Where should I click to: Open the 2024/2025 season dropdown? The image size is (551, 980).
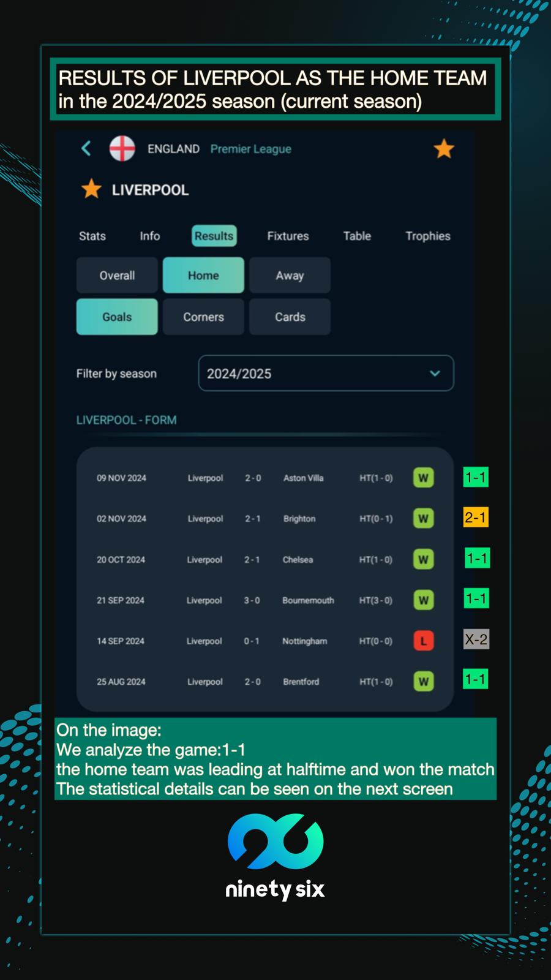click(326, 373)
